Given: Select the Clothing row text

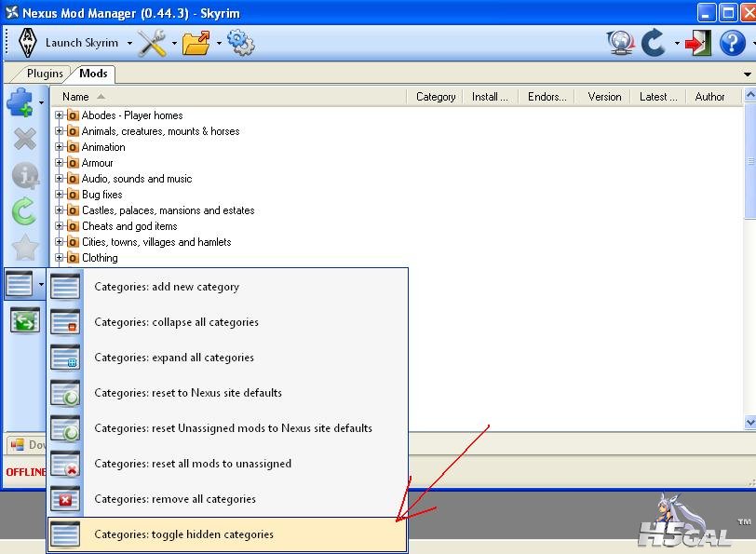Looking at the screenshot, I should (100, 258).
